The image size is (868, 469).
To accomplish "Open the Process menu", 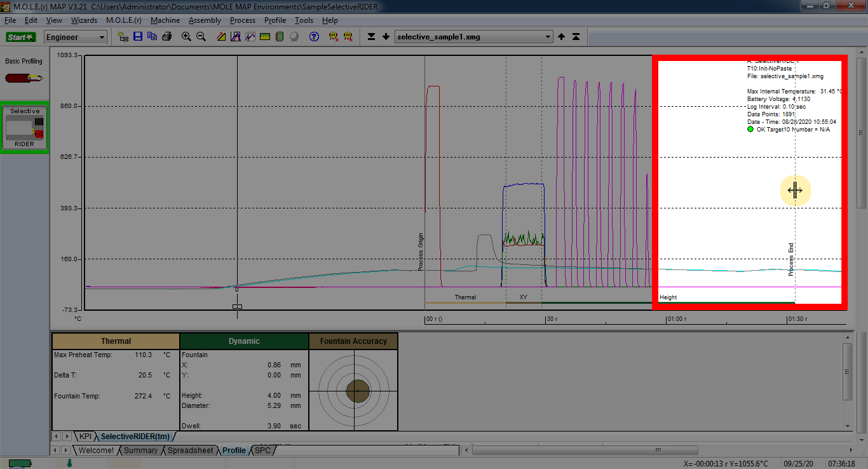I will tap(243, 20).
